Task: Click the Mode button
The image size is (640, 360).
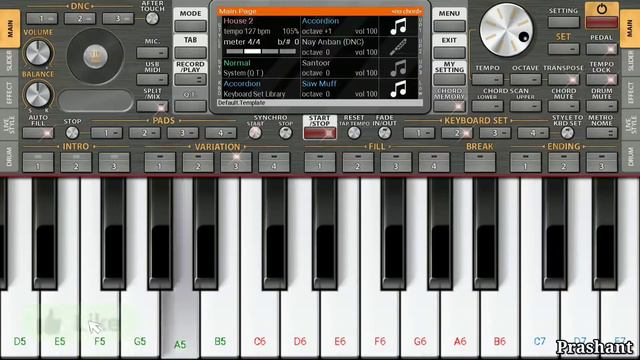Action: pyautogui.click(x=190, y=26)
